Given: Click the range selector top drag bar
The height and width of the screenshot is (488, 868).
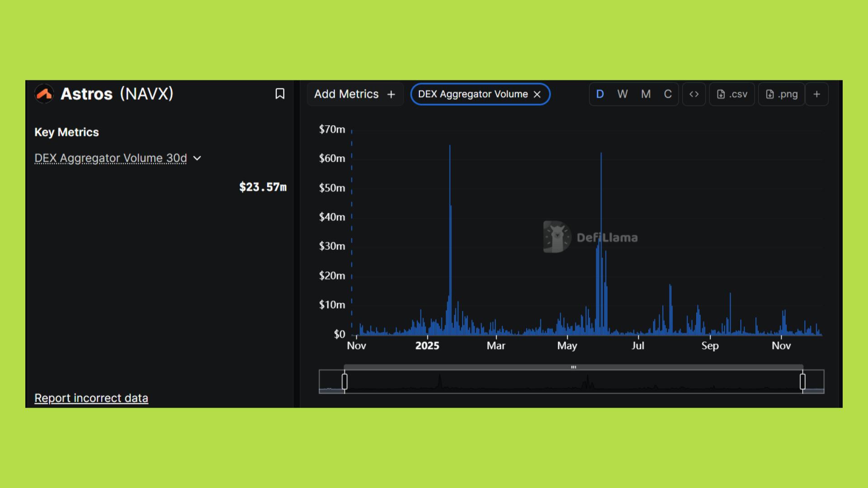Looking at the screenshot, I should (x=573, y=367).
